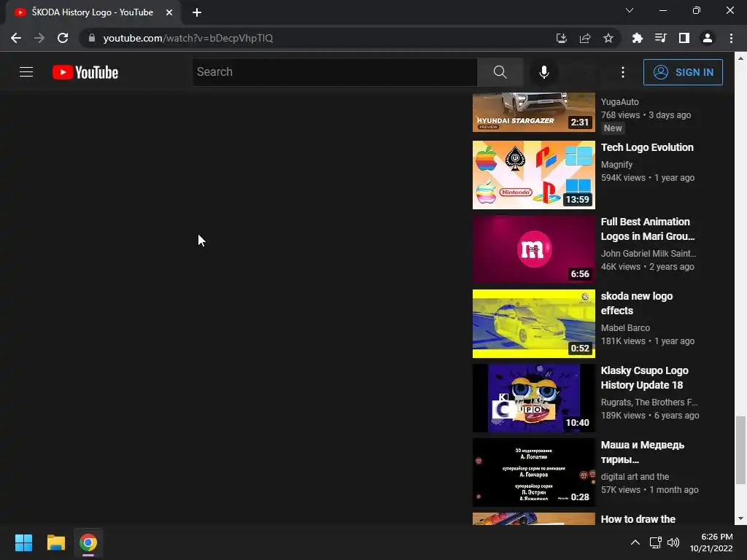The image size is (747, 560).
Task: Click skoda new logo effects title
Action: 636,303
